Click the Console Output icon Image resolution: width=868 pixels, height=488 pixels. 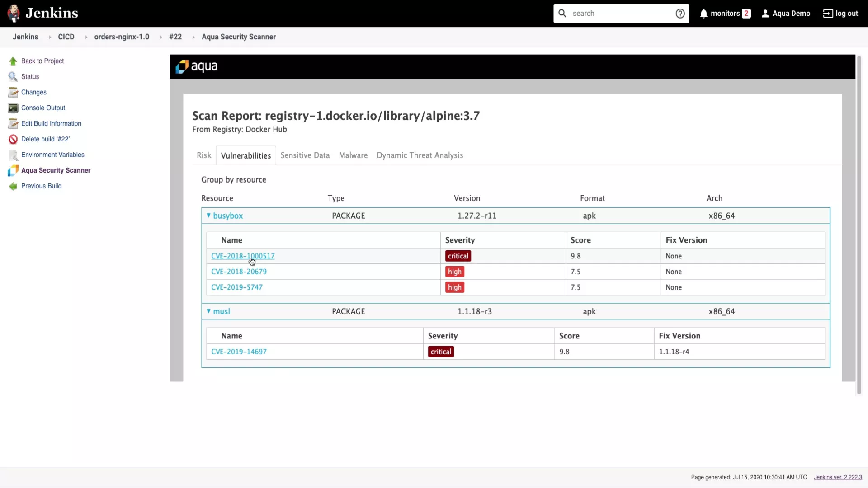click(x=13, y=107)
